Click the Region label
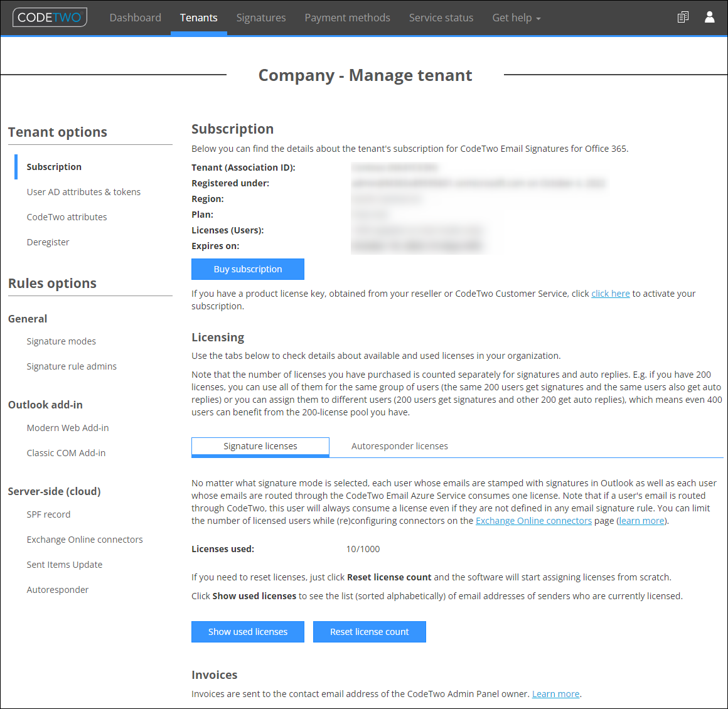Viewport: 728px width, 709px height. pyautogui.click(x=208, y=199)
